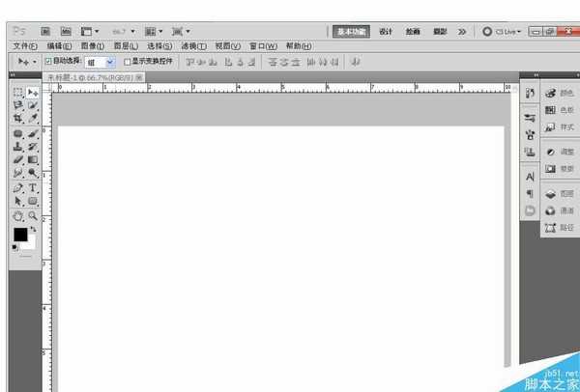The width and height of the screenshot is (580, 392).
Task: Launch Mini Bridge from the application bar
Action: point(65,31)
